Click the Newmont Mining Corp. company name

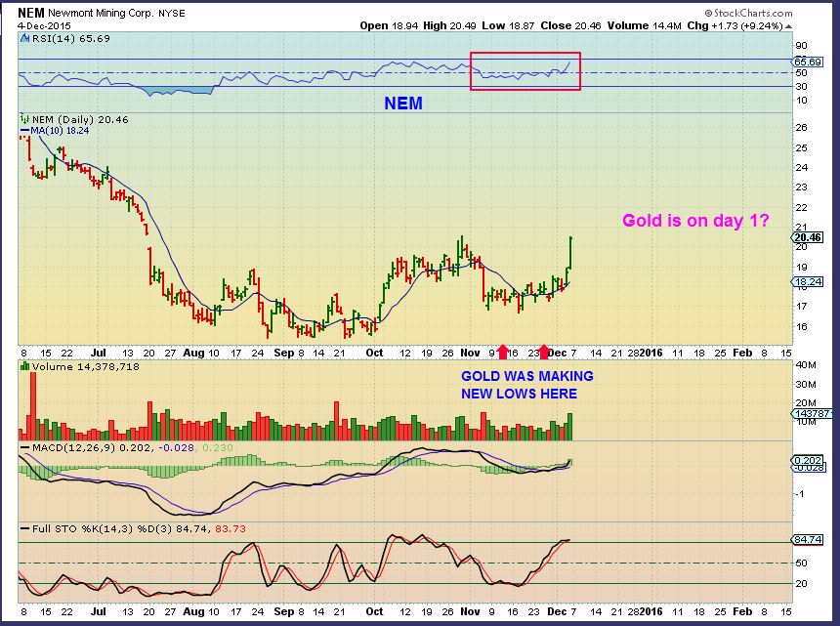click(101, 14)
